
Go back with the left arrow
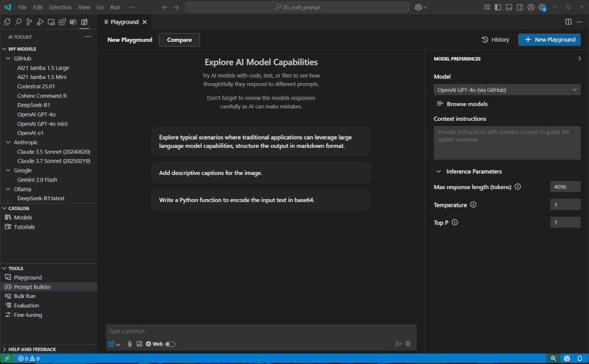[x=165, y=7]
